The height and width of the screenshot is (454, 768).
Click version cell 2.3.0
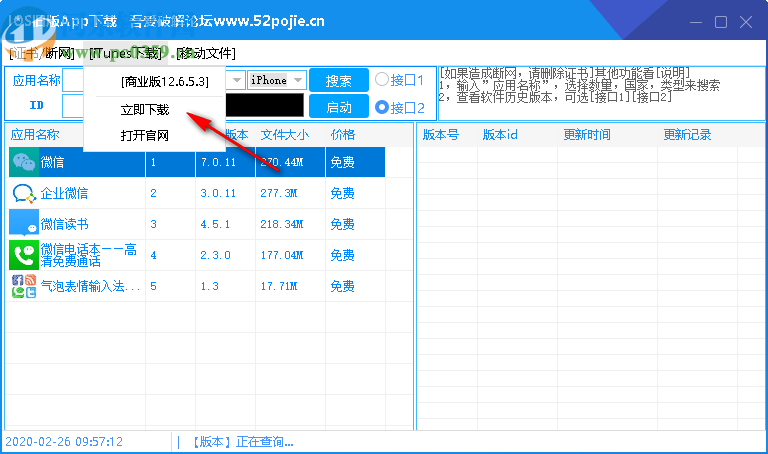tap(215, 255)
